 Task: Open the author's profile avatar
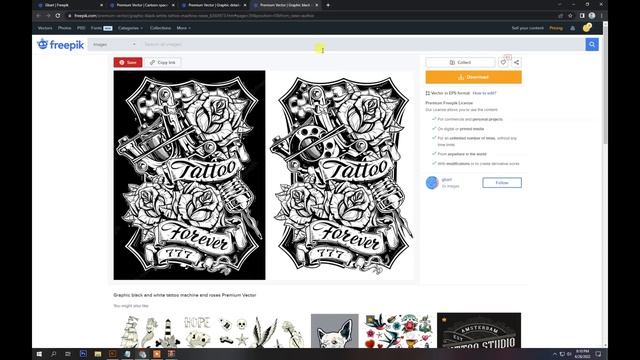(x=432, y=182)
